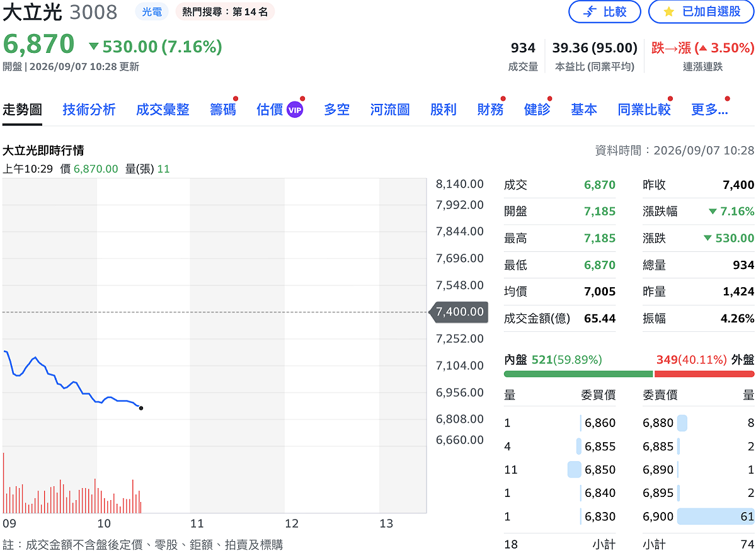Open the 估價 tab
The image size is (756, 553).
[270, 110]
